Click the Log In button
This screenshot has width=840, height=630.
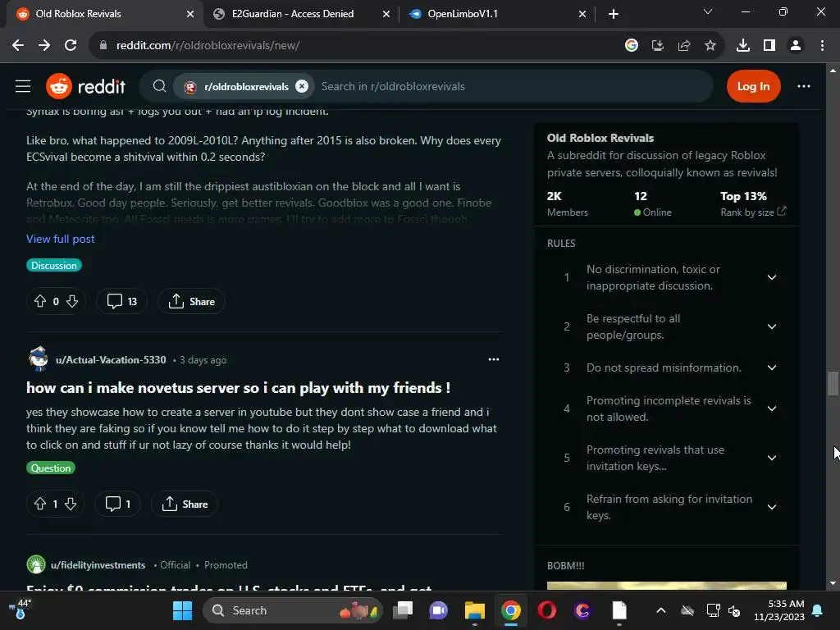753,86
